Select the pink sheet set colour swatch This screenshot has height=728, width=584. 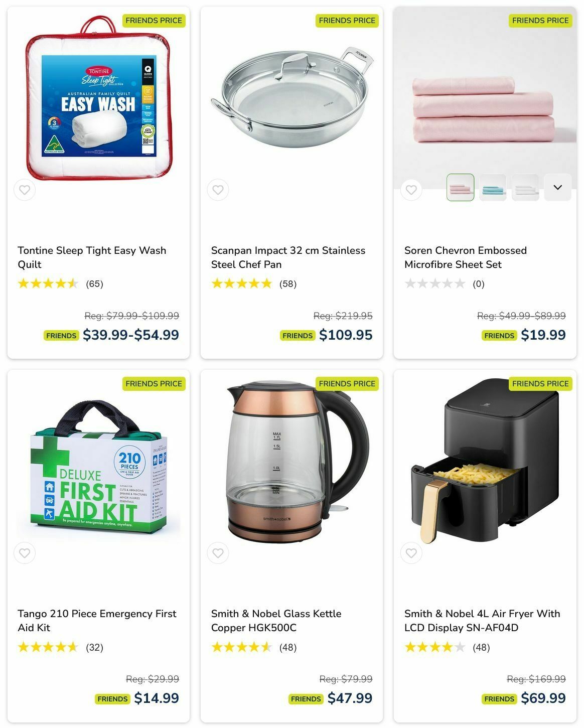pos(461,188)
